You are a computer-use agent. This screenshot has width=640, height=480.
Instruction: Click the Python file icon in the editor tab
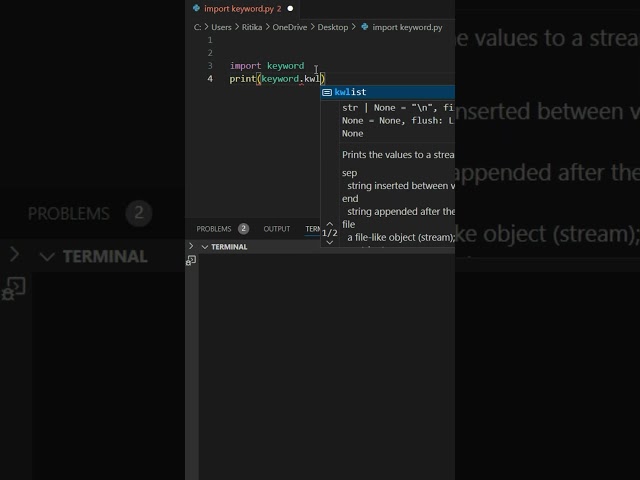coord(196,8)
